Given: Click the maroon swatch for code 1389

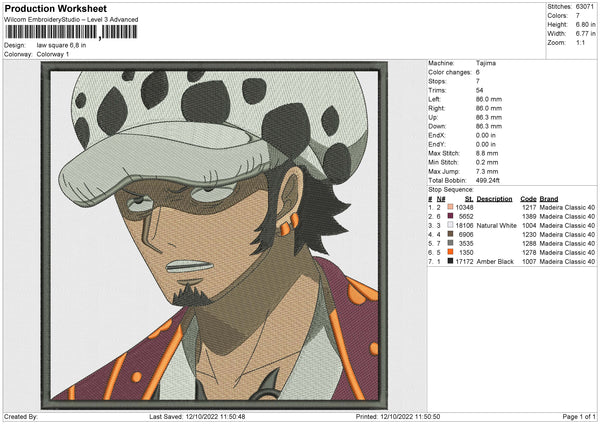Looking at the screenshot, I should [x=450, y=216].
